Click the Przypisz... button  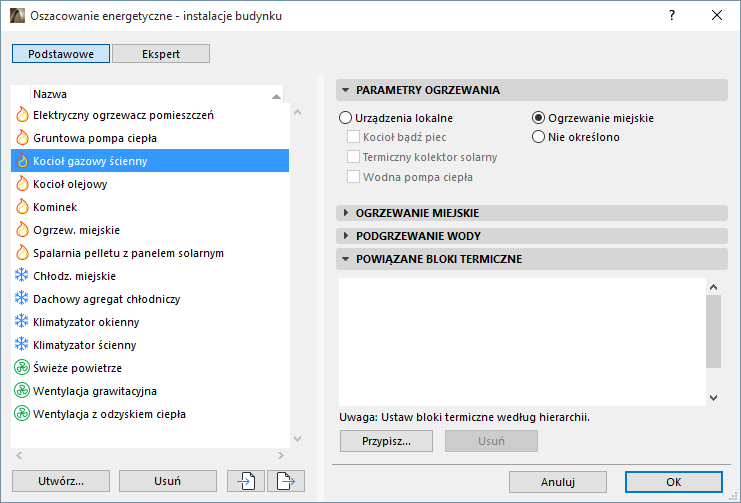(389, 441)
